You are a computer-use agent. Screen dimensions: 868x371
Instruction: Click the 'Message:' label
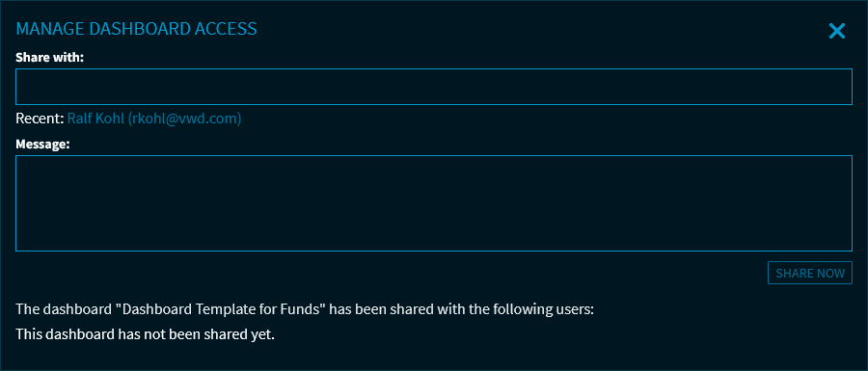(42, 145)
